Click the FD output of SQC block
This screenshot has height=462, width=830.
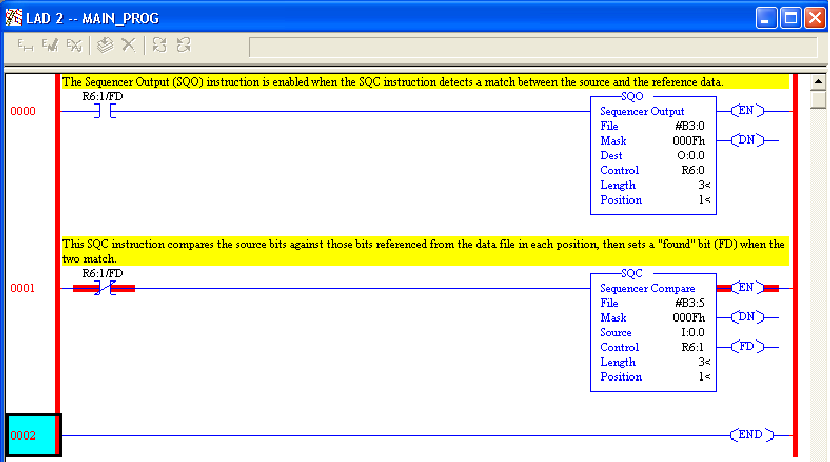tap(747, 347)
